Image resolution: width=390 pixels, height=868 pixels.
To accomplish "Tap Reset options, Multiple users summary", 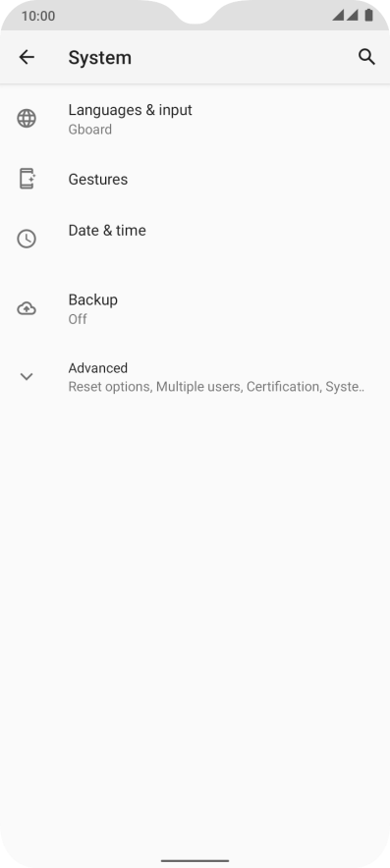I will (216, 387).
